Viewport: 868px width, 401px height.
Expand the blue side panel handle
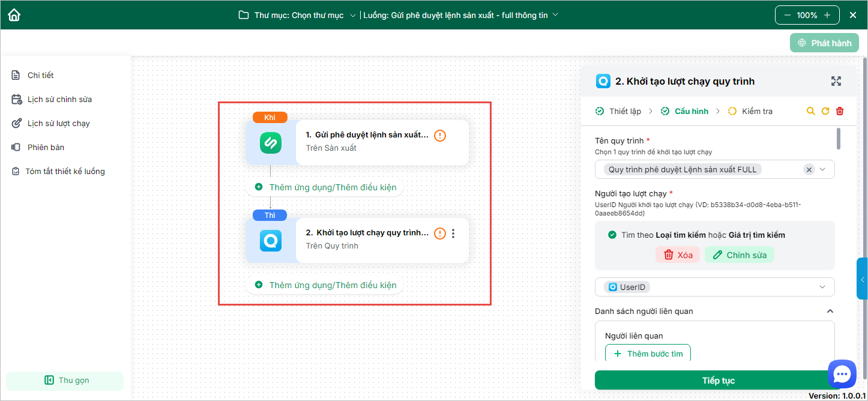862,279
